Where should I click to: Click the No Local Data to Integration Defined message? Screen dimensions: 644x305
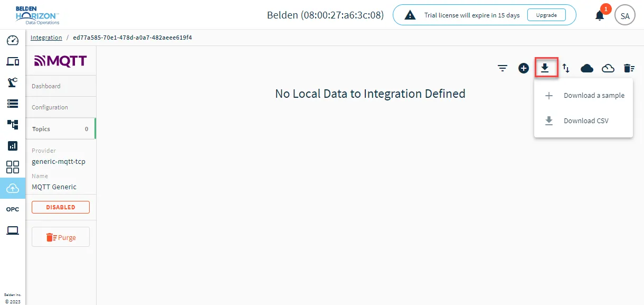tap(370, 94)
